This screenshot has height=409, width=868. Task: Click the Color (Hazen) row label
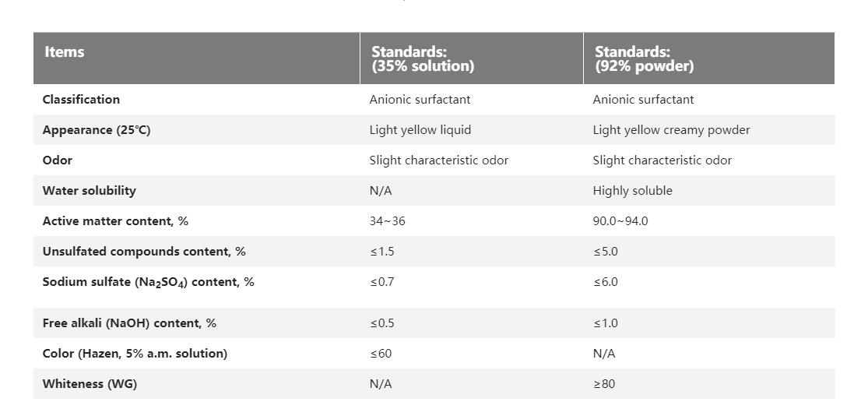tap(135, 354)
